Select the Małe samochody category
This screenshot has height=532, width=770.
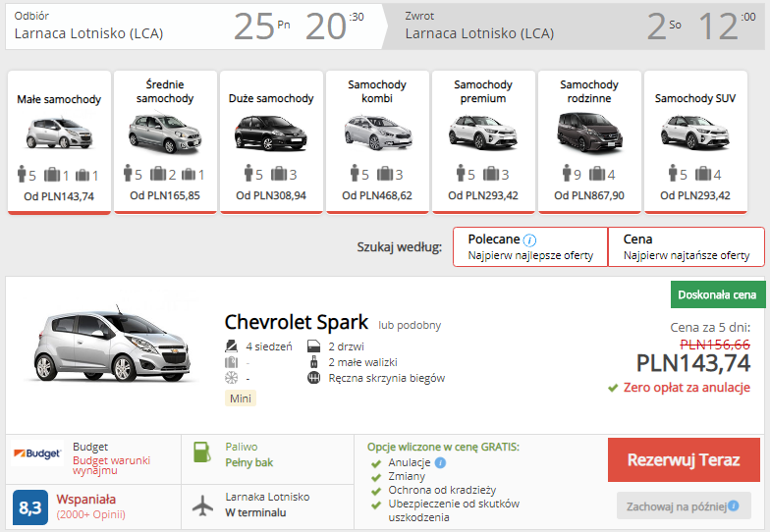coord(59,142)
